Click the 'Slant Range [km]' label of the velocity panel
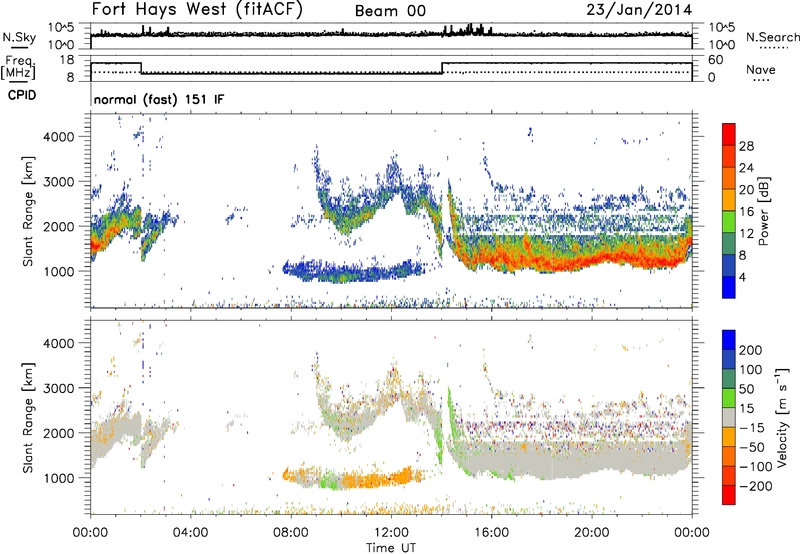 tap(28, 417)
